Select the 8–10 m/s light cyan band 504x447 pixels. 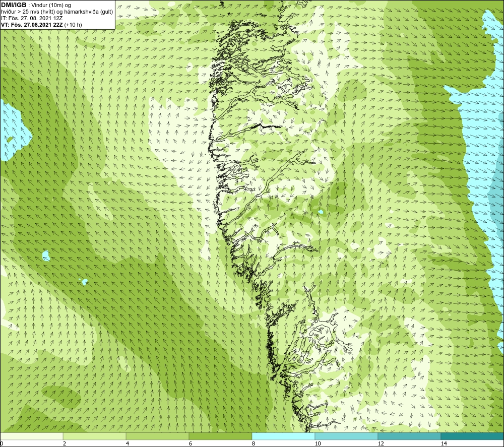(x=283, y=436)
